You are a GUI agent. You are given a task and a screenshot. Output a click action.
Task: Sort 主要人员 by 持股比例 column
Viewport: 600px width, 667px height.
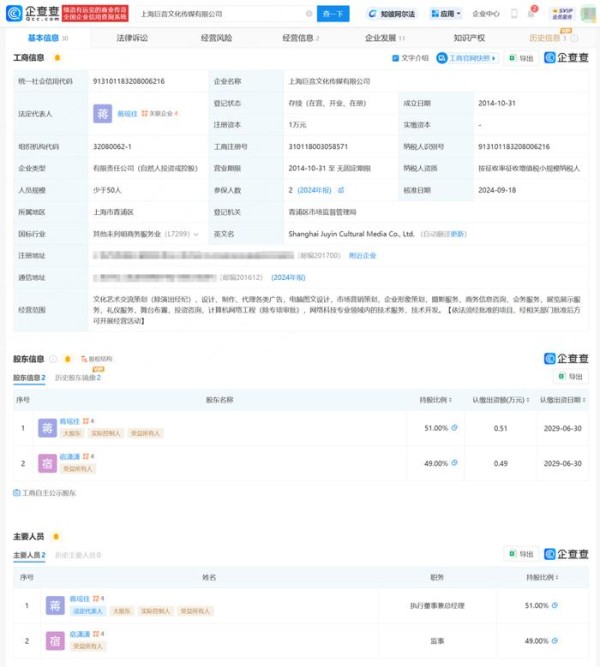(x=542, y=577)
